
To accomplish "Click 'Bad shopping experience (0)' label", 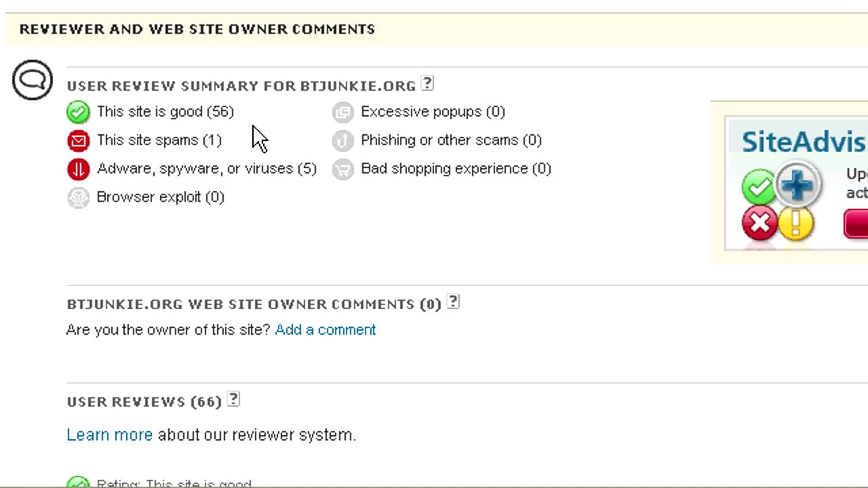I will click(x=456, y=169).
